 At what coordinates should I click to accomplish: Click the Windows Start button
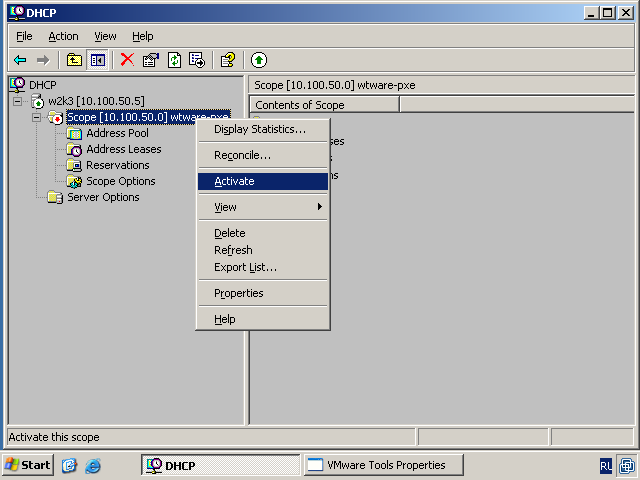[x=28, y=465]
